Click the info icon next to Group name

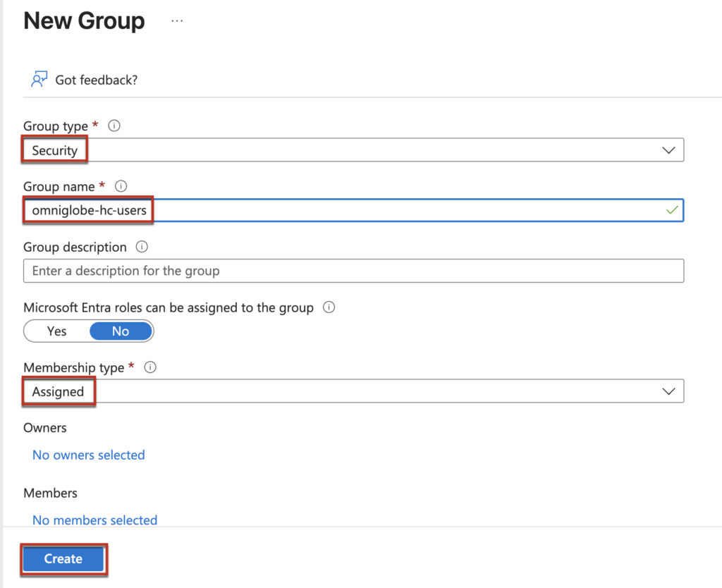click(121, 187)
